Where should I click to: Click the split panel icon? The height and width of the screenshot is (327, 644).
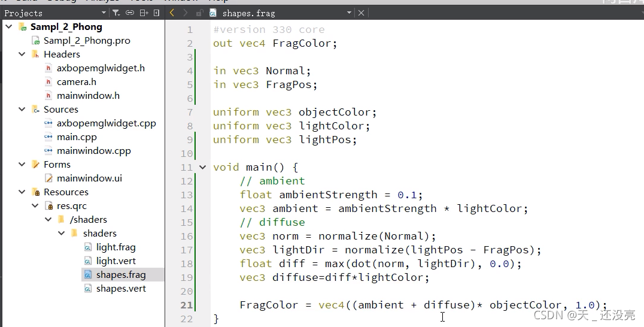tap(144, 13)
